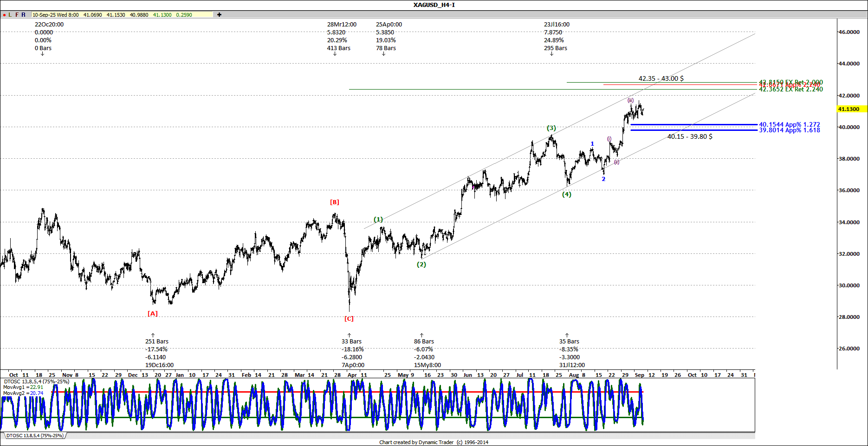Click the 40.15 - 39.80 $ support text
The width and height of the screenshot is (868, 446).
689,136
